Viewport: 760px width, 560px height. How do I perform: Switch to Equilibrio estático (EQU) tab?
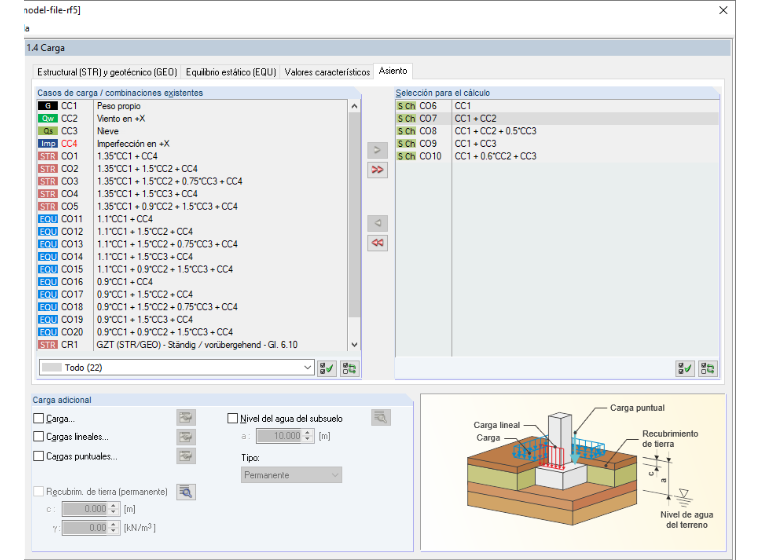click(x=231, y=72)
